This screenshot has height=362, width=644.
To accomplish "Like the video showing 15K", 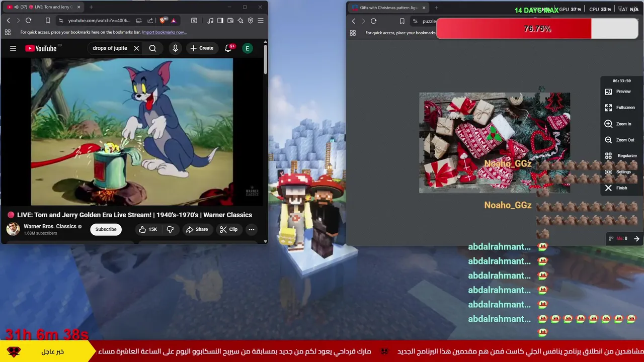I will coord(148,229).
